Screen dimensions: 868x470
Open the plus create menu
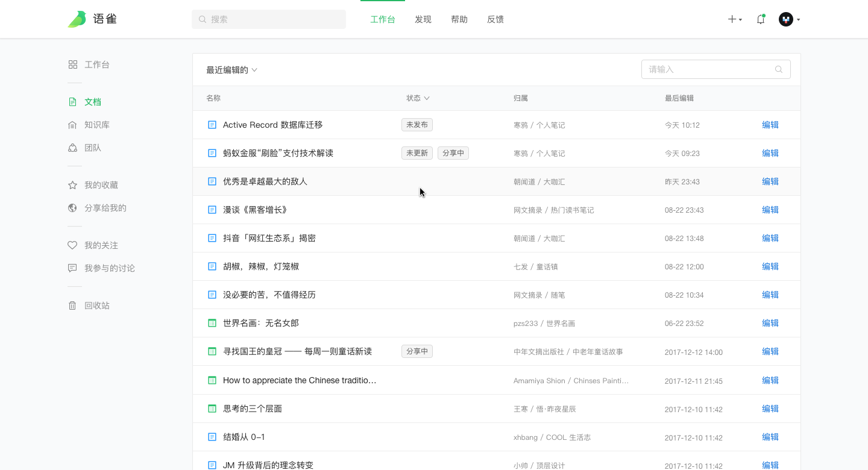(734, 19)
